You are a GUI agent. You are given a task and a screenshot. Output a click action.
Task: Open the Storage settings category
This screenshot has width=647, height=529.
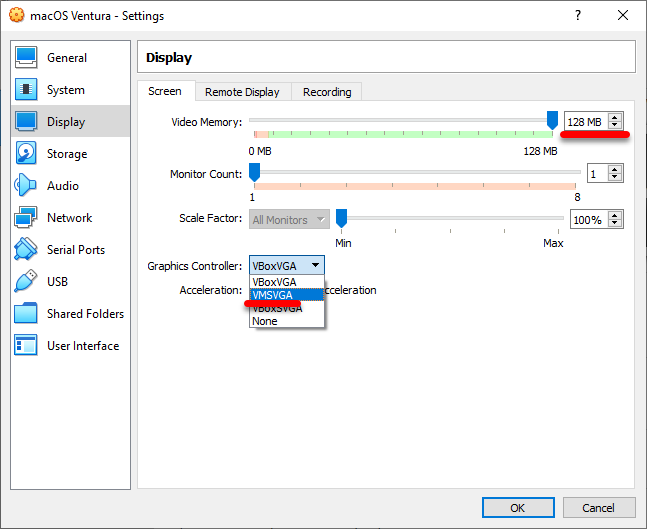point(70,154)
